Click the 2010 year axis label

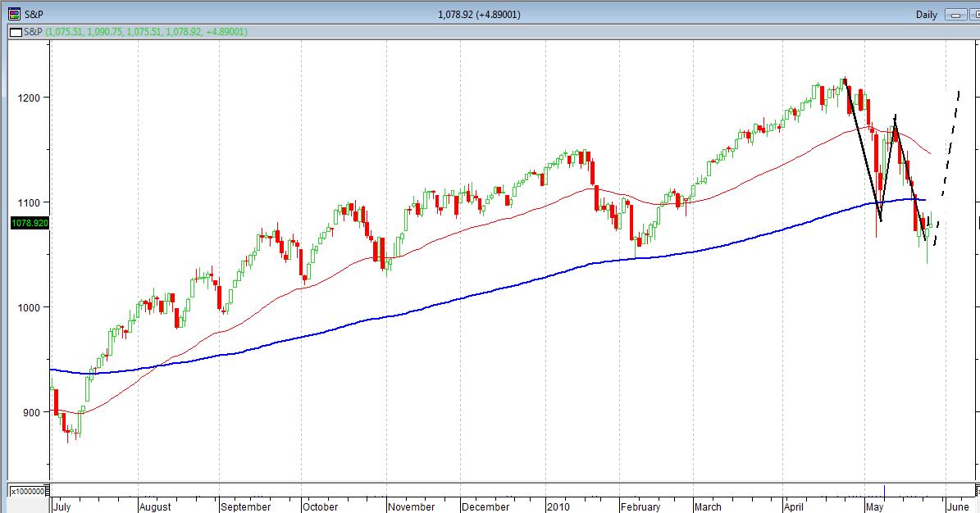click(x=558, y=506)
